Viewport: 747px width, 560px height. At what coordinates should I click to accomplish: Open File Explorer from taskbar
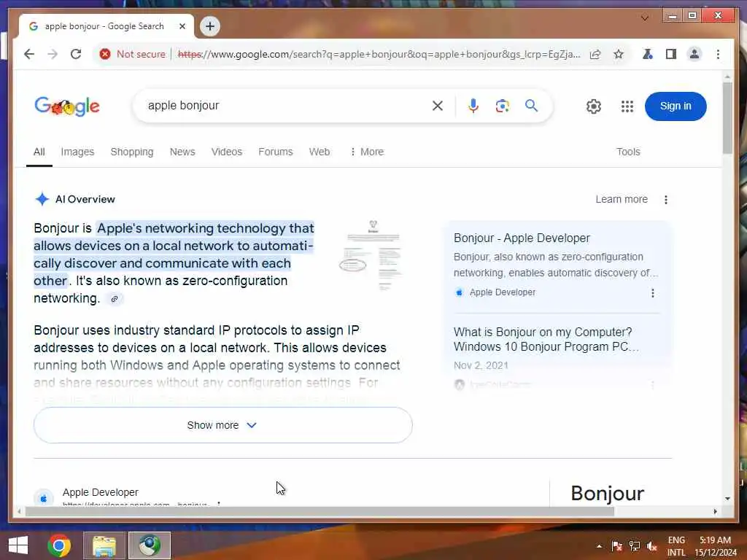[x=104, y=545]
